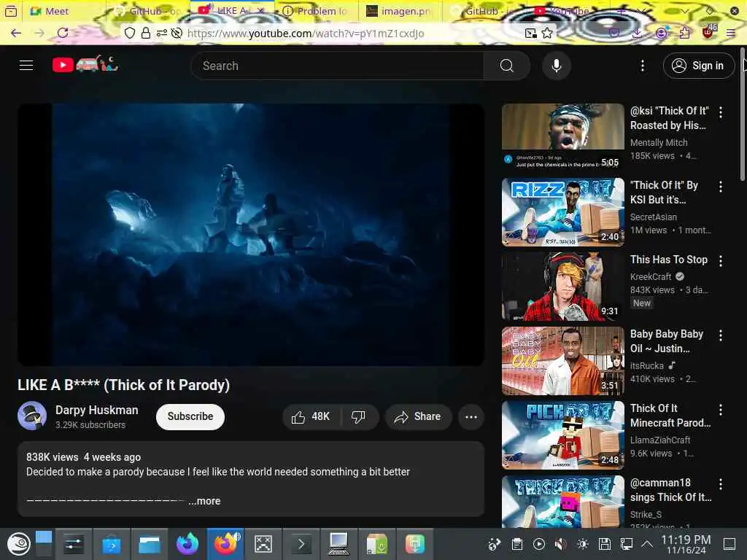Open Darpy Huskman channel avatar

point(32,416)
